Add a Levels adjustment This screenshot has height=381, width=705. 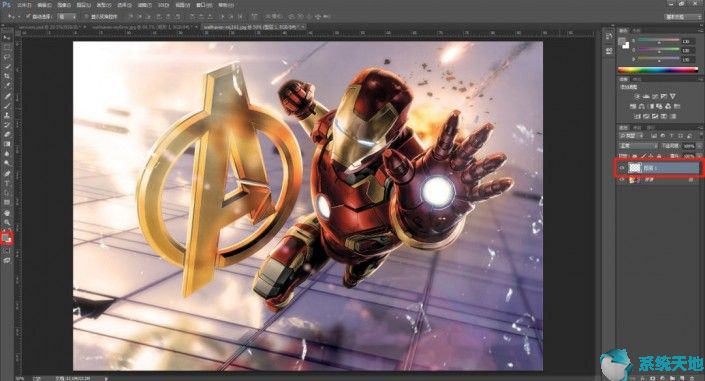[x=646, y=96]
